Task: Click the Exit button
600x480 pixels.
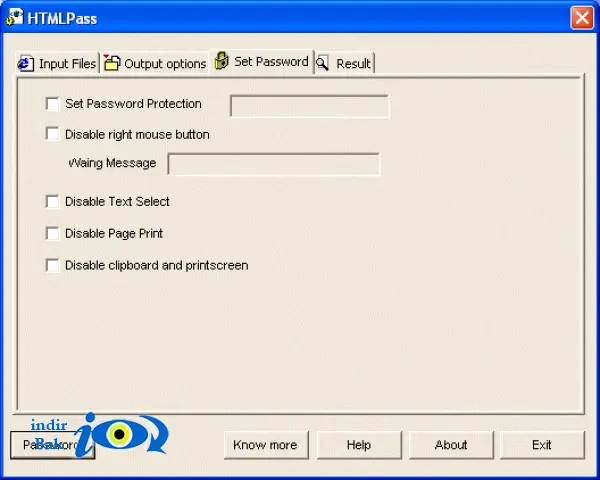Action: click(542, 445)
